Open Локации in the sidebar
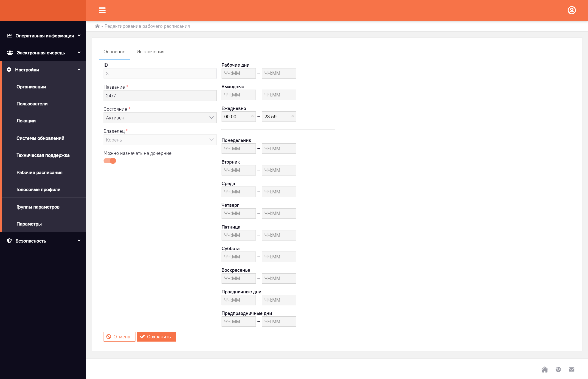588x379 pixels. pos(26,121)
